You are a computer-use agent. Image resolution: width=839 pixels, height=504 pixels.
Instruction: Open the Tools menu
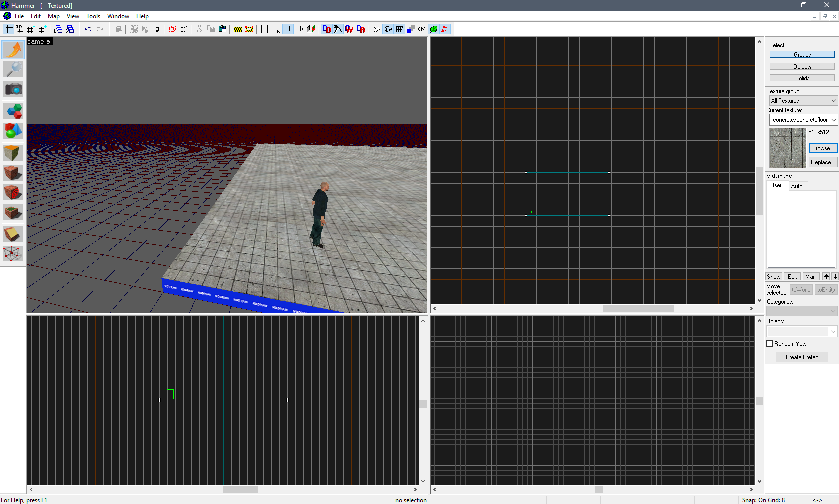point(93,16)
